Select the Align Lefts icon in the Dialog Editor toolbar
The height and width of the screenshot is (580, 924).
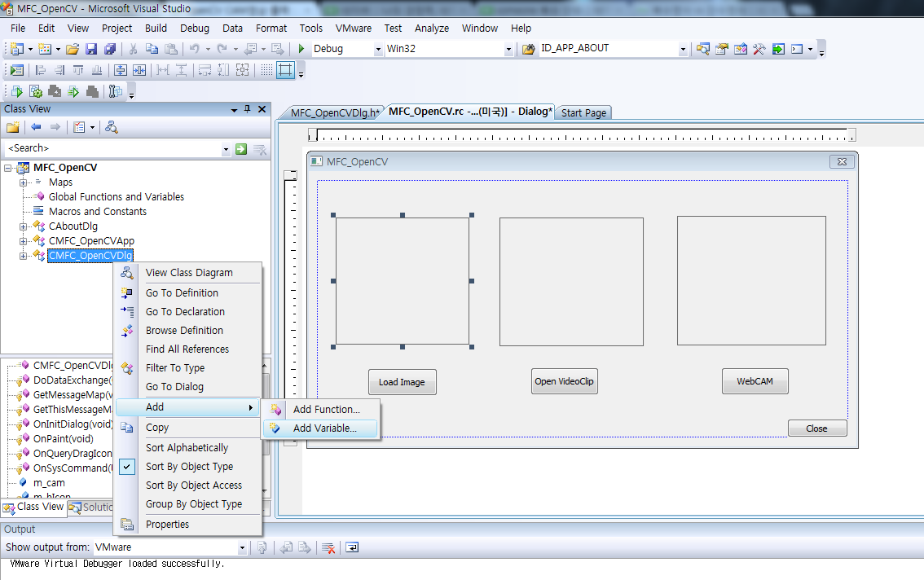[42, 70]
